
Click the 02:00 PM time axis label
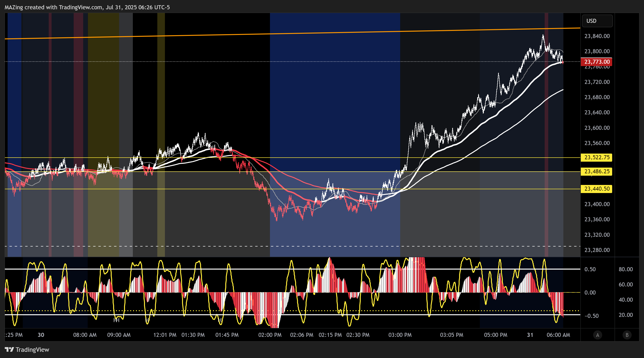pos(270,335)
